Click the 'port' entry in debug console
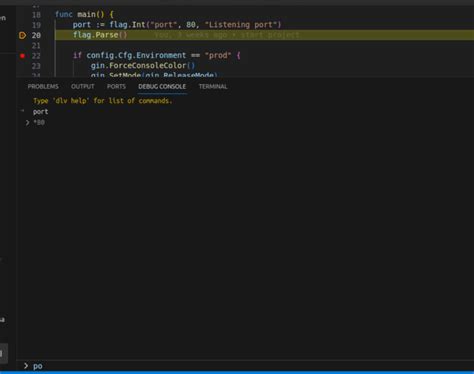The width and height of the screenshot is (474, 374). pos(40,112)
